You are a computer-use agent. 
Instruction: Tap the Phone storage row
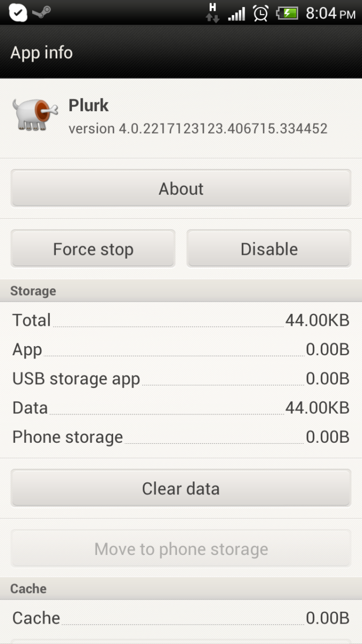[181, 437]
